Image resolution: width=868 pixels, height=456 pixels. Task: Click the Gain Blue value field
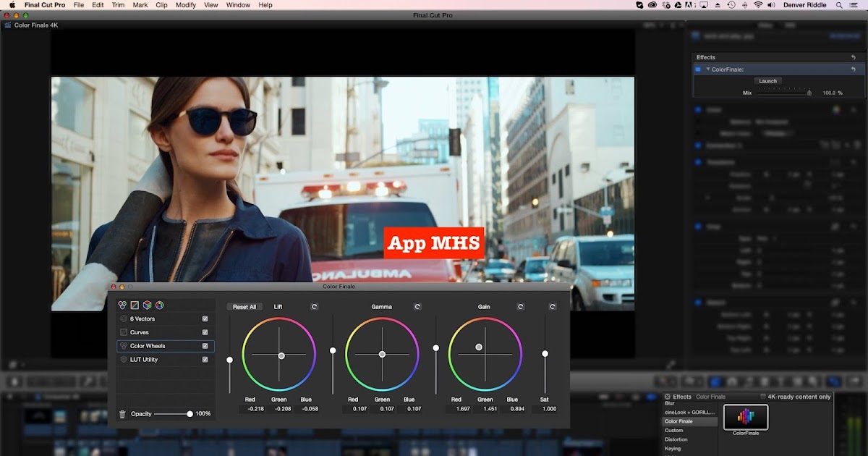[x=512, y=409]
